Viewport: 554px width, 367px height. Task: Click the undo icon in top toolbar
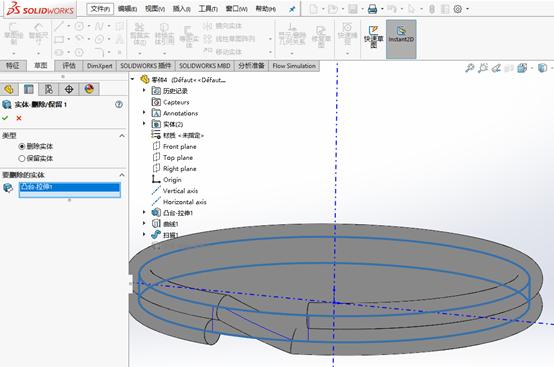(x=391, y=9)
